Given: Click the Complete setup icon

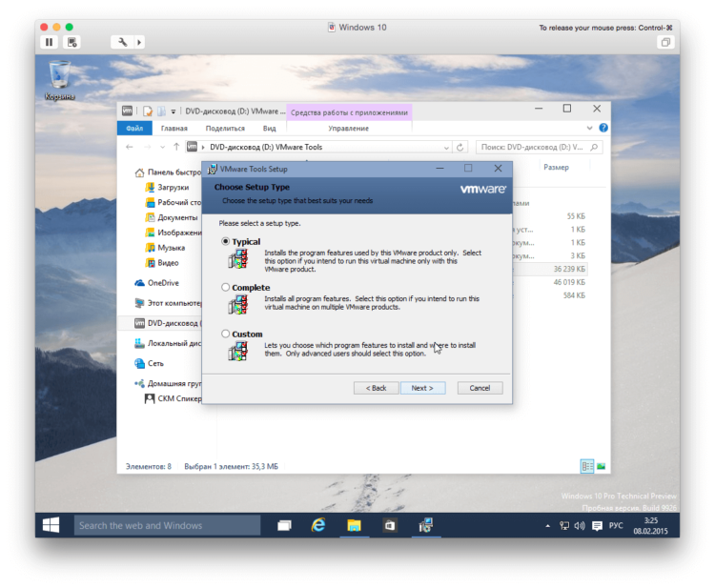Looking at the screenshot, I should (x=238, y=305).
